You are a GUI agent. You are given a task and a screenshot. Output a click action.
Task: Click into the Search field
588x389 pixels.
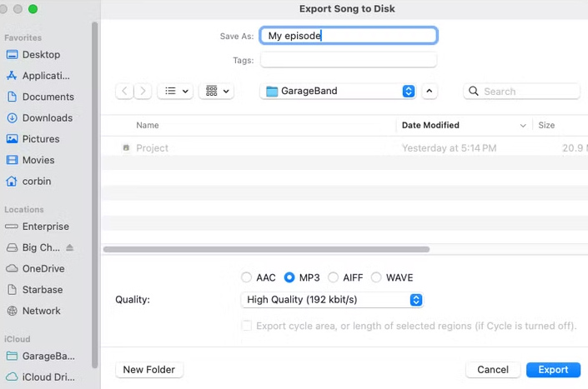pos(521,91)
